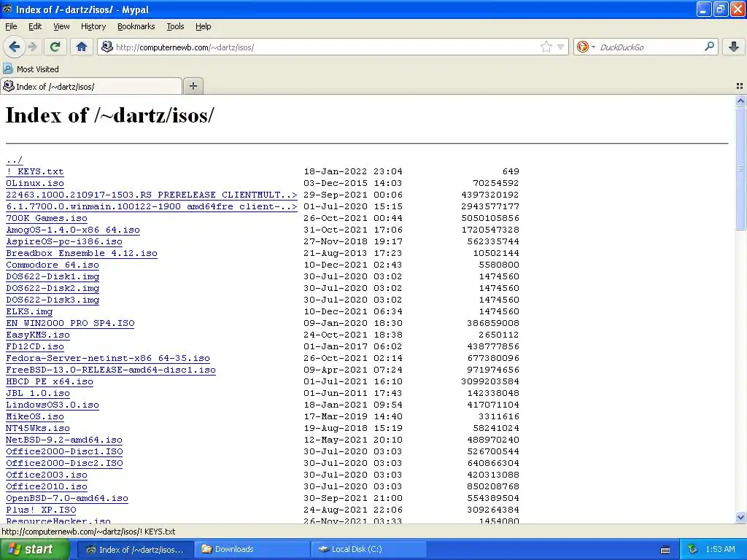This screenshot has height=560, width=747.
Task: Download Office2010.iso
Action: pyautogui.click(x=47, y=486)
